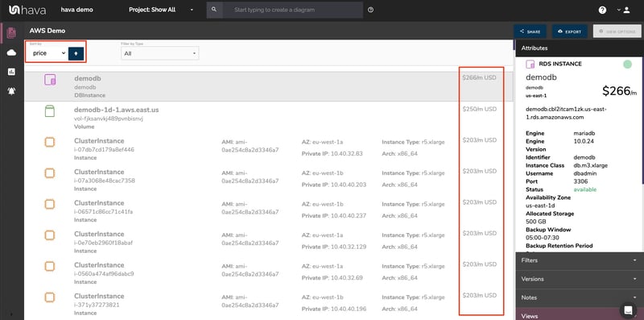The image size is (644, 320).
Task: Expand the Versions panel
Action: tap(579, 279)
